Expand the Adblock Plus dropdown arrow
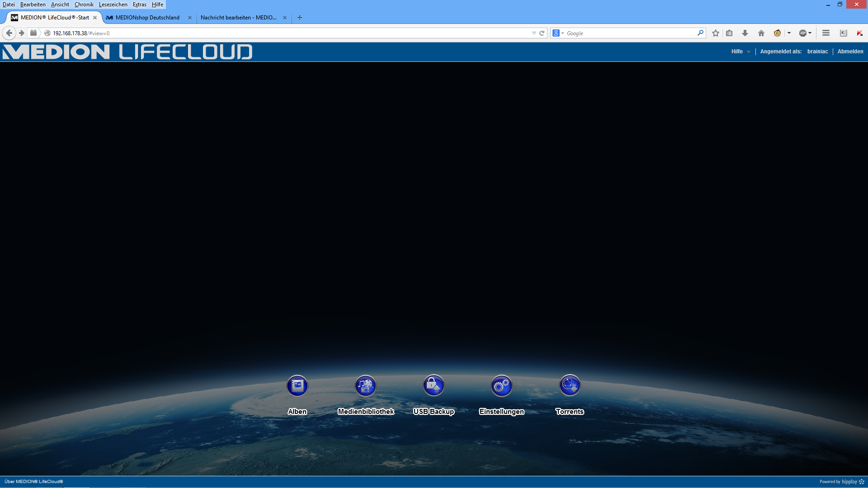 click(810, 33)
